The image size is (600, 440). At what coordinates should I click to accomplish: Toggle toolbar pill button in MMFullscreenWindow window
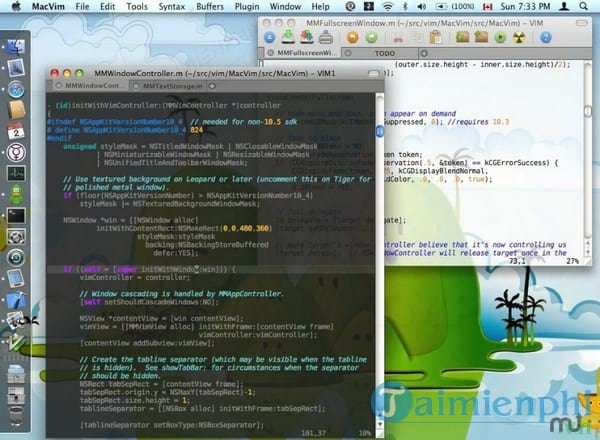click(582, 23)
